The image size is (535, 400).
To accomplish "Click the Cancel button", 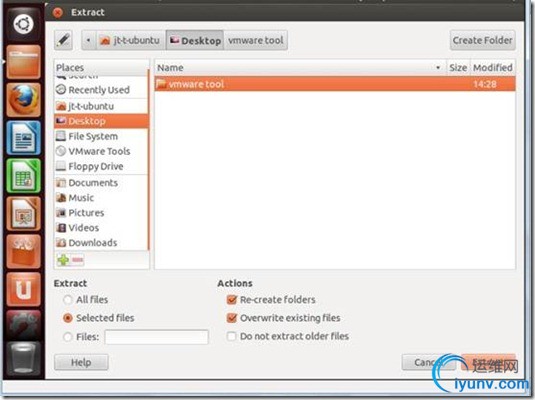I will [x=429, y=362].
